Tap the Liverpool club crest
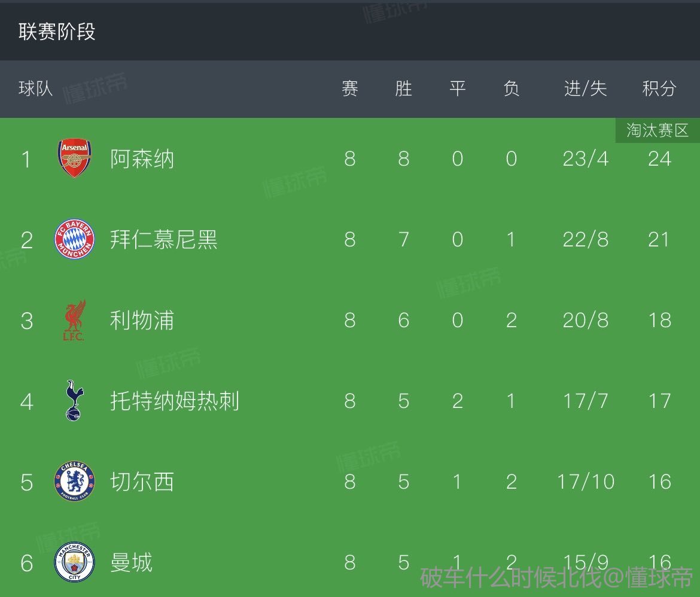The width and height of the screenshot is (700, 597). click(x=74, y=321)
